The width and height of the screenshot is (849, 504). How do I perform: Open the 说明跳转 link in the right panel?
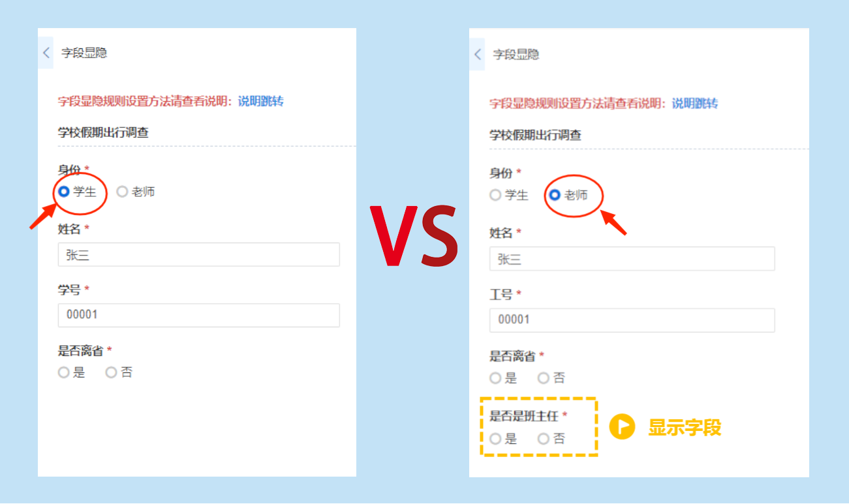click(695, 104)
